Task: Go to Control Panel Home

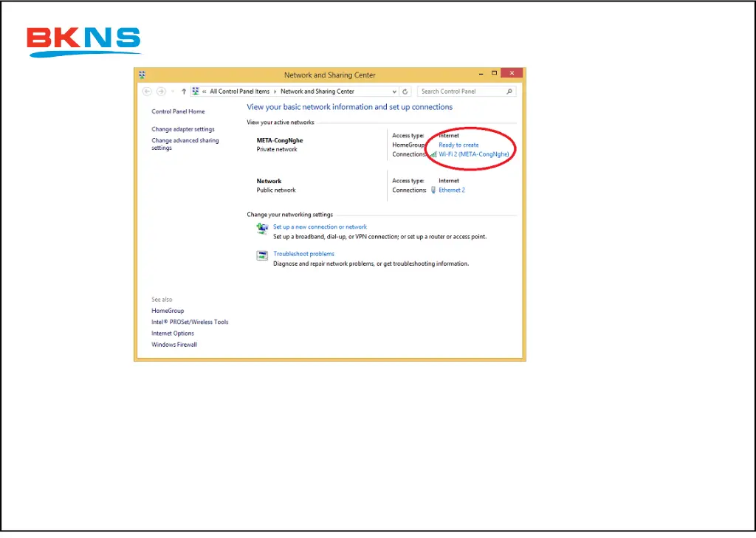Action: tap(178, 111)
